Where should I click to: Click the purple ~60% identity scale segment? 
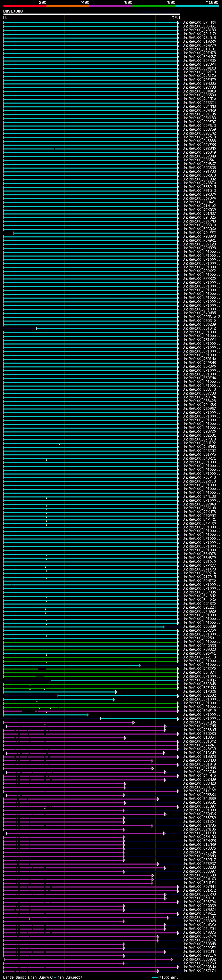[x=111, y=6]
